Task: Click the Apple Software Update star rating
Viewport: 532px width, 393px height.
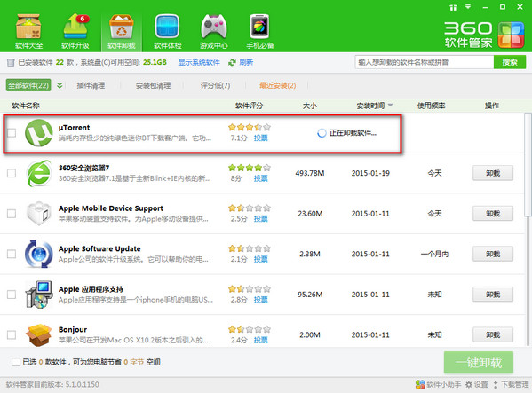Action: (250, 248)
